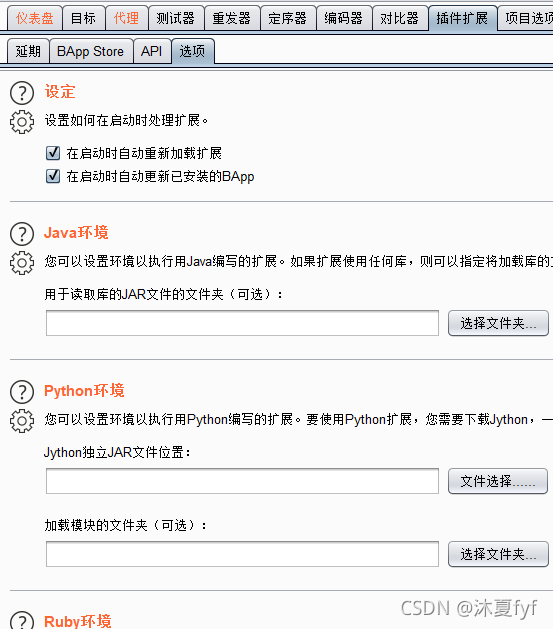Open help icon for Python环境 section
The image size is (553, 629).
point(22,392)
